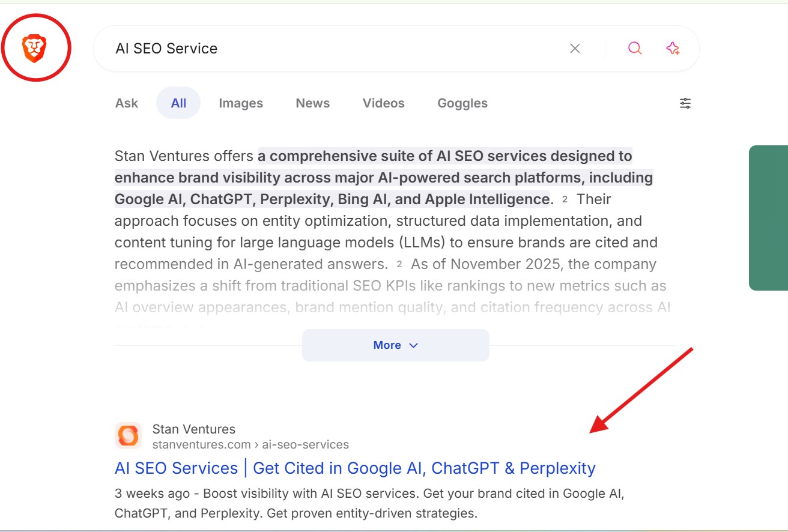788x532 pixels.
Task: Click inside the search input field
Action: coord(300,48)
